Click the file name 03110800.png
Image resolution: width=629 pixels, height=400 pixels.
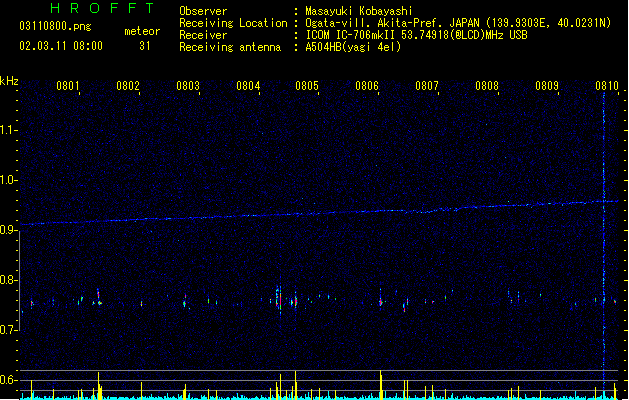pos(55,26)
